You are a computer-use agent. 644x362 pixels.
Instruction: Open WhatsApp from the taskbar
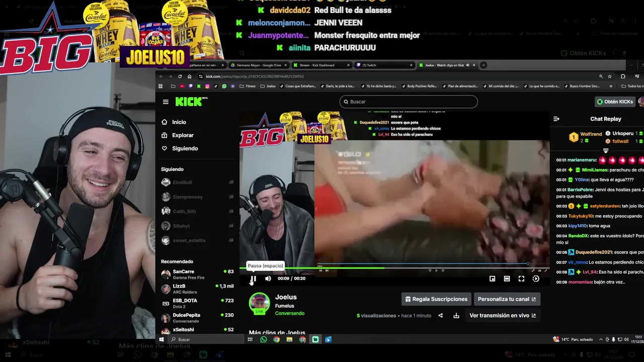click(264, 339)
